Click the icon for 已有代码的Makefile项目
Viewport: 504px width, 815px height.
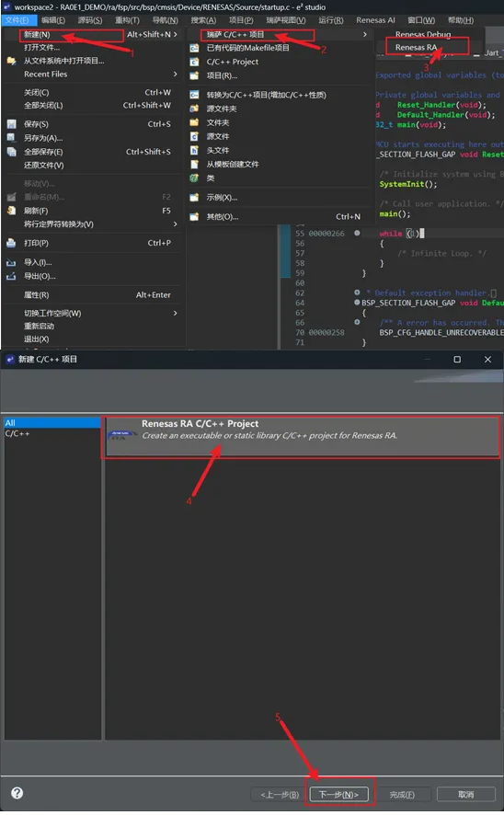point(194,48)
